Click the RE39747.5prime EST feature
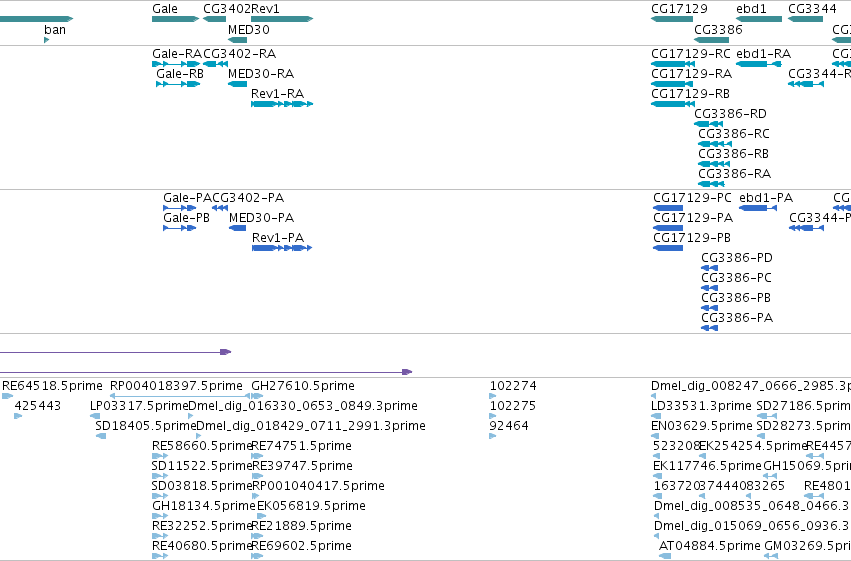The height and width of the screenshot is (561, 851). coord(257,476)
